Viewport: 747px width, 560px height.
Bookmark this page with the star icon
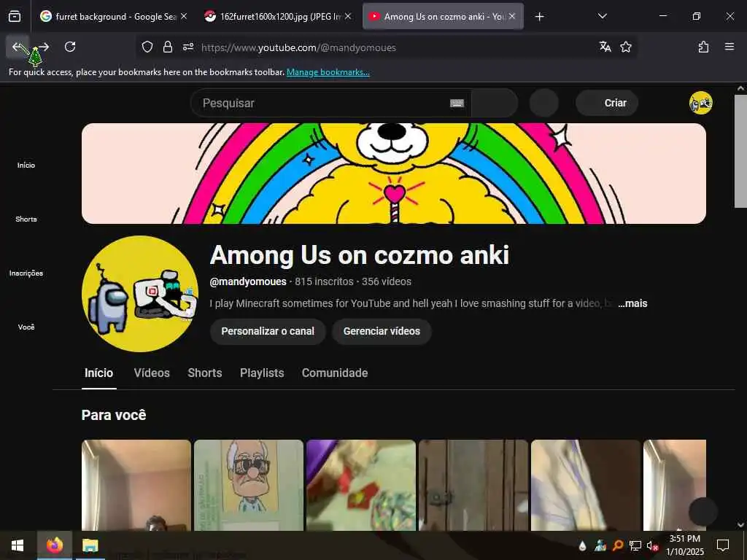626,47
